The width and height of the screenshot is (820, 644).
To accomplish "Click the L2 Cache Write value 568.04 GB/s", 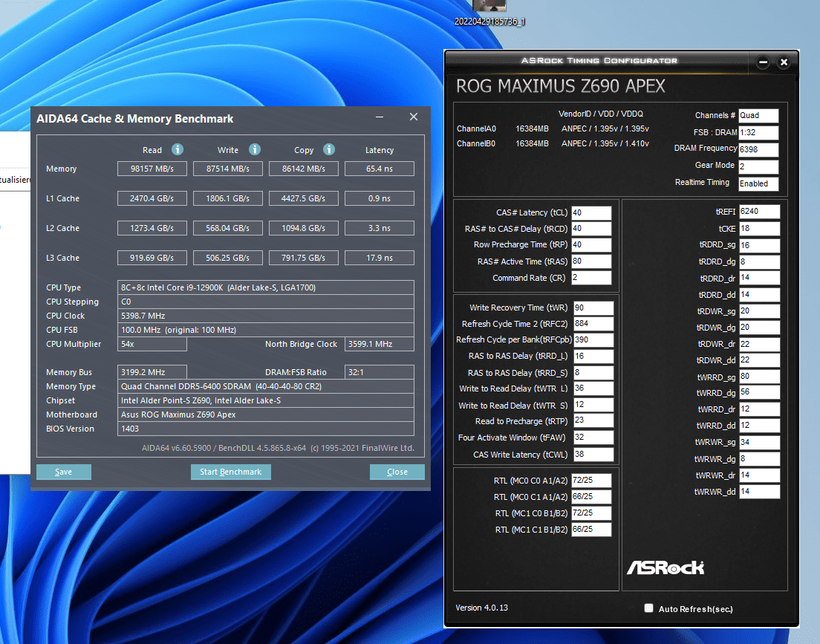I will pos(228,229).
